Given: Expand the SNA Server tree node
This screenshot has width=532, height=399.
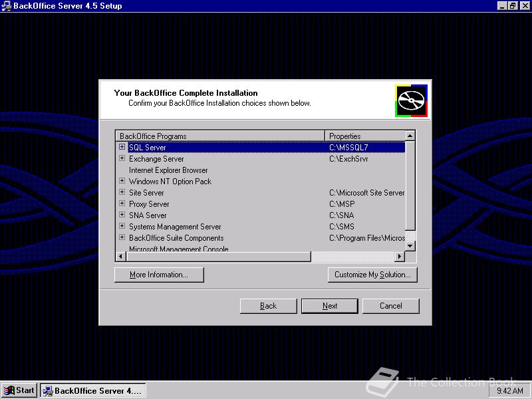Looking at the screenshot, I should 122,215.
